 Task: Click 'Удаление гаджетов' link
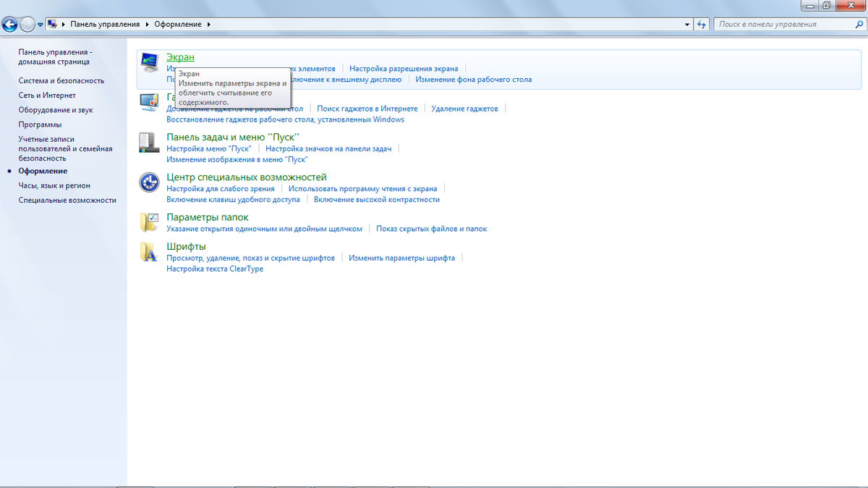click(x=465, y=109)
